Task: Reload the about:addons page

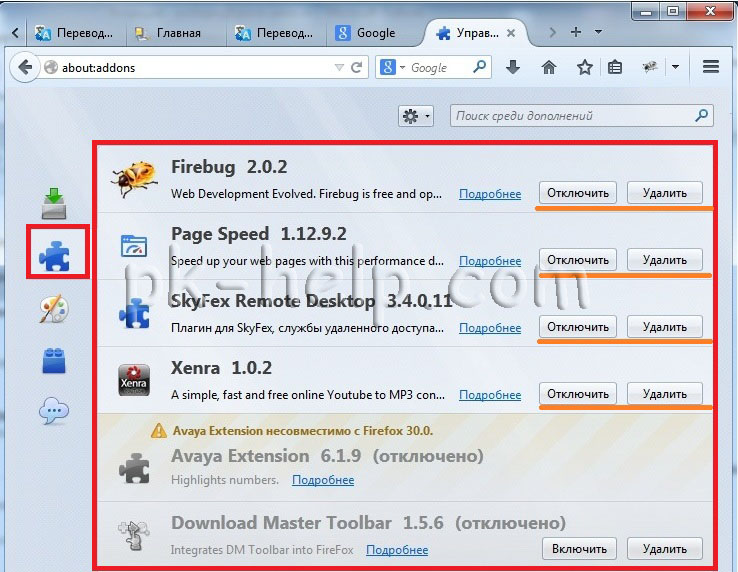Action: [x=357, y=67]
